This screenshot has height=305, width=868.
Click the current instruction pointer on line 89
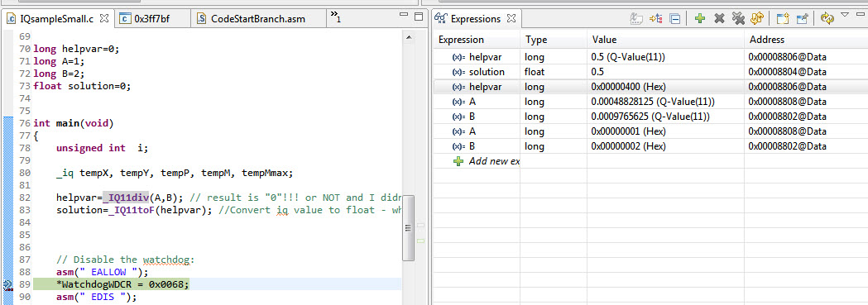tap(7, 284)
